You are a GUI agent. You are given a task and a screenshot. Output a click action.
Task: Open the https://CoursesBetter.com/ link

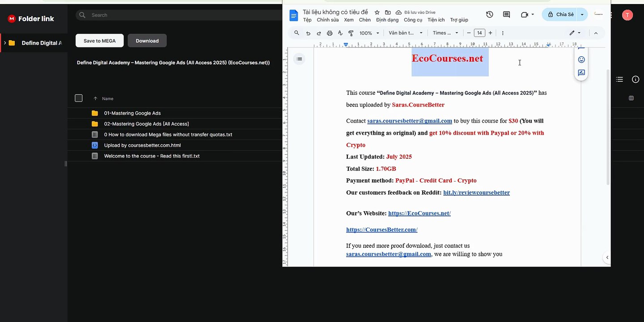[x=382, y=230]
